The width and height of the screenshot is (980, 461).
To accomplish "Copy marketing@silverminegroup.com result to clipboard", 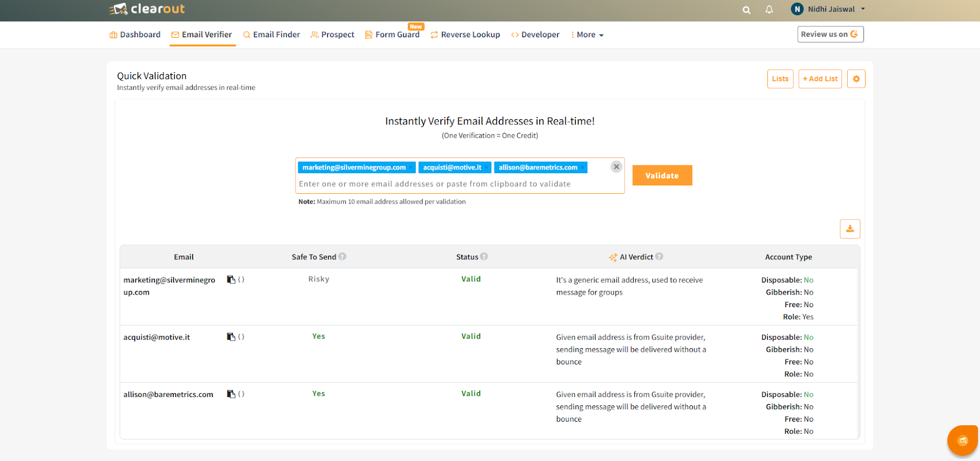I will 231,279.
